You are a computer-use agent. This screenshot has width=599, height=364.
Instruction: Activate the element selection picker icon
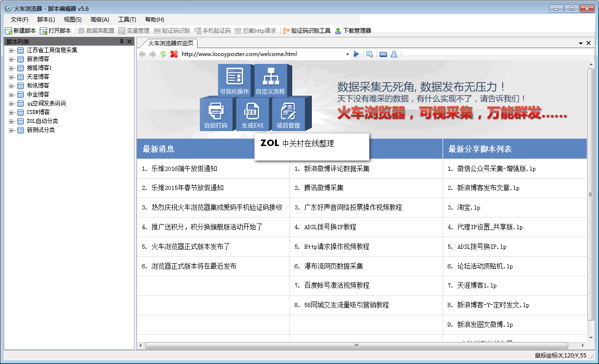370,54
